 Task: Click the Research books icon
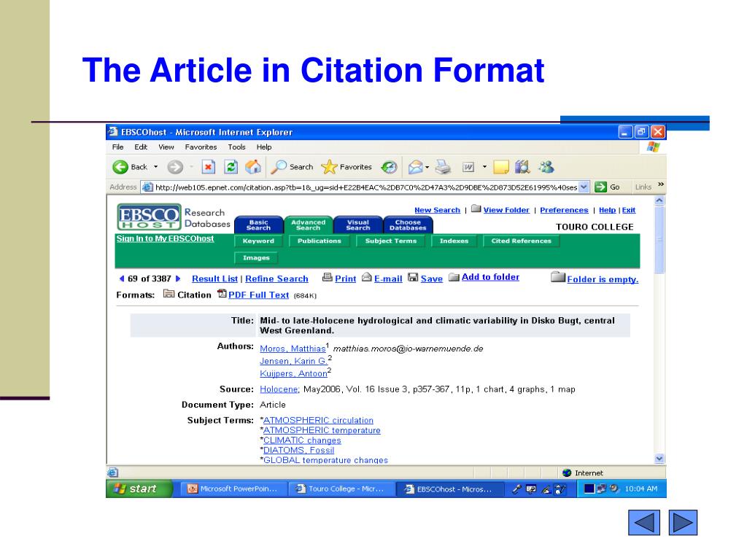tap(522, 167)
